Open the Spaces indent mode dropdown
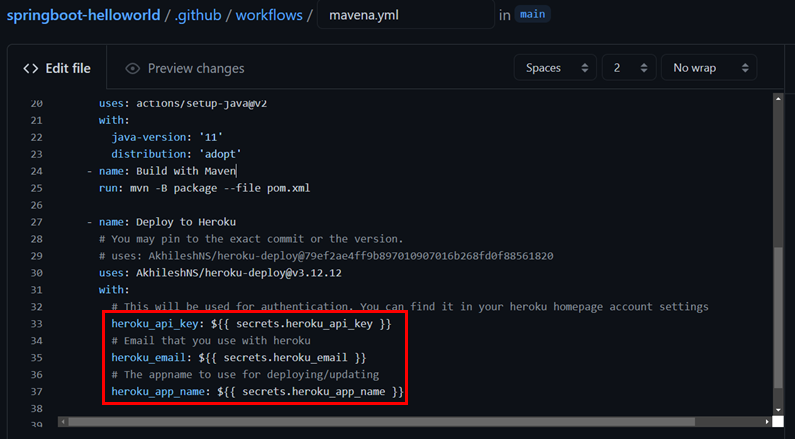The height and width of the screenshot is (439, 795). pyautogui.click(x=555, y=68)
